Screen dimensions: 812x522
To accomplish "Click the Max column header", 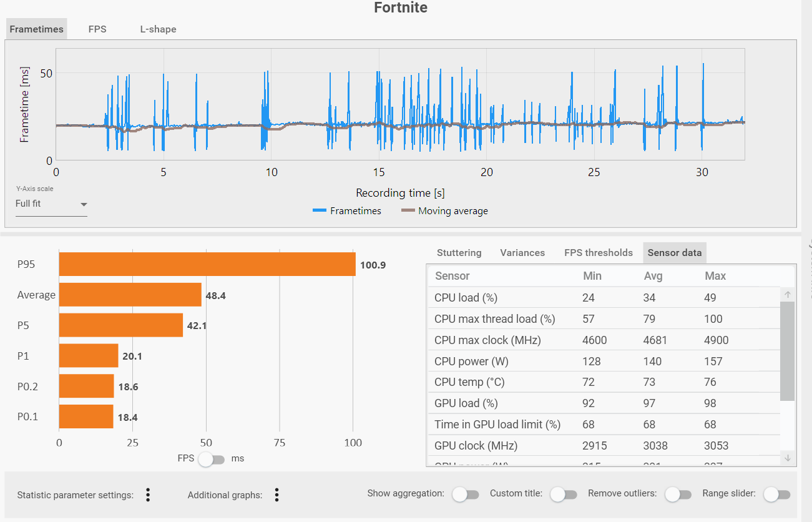I will click(715, 276).
